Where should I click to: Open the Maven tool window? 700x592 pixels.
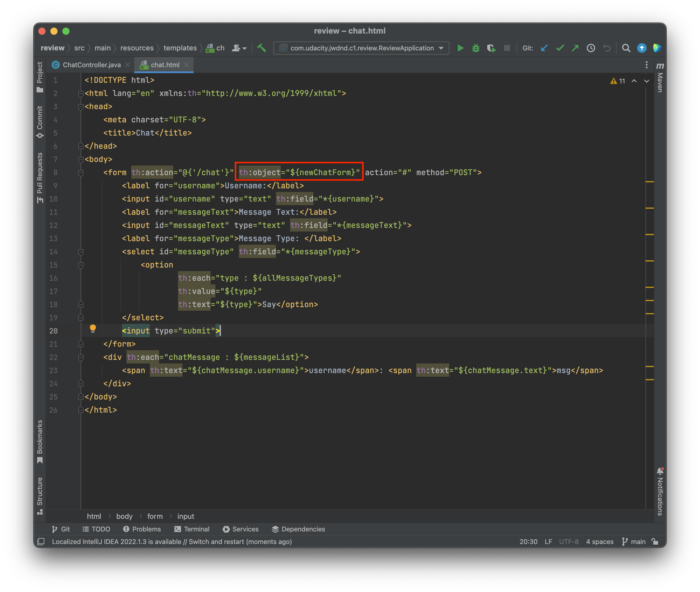tap(660, 77)
